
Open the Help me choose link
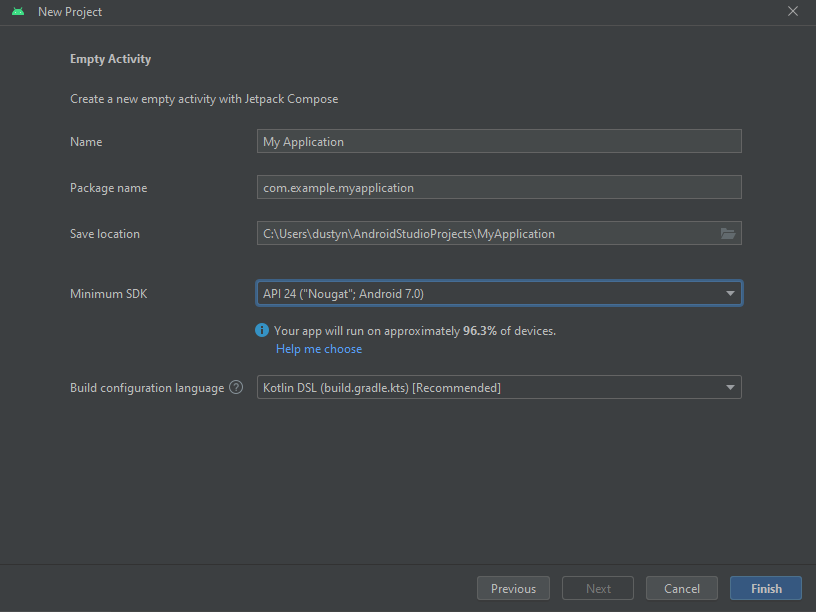pos(319,349)
